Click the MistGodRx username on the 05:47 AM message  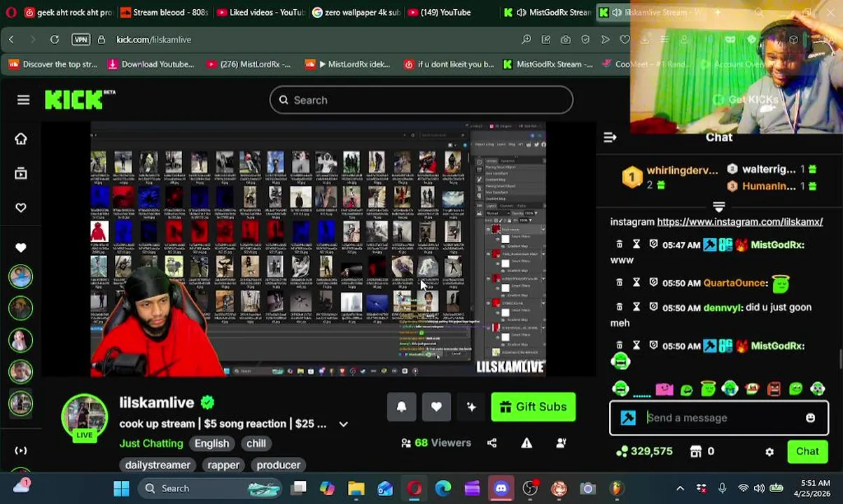pyautogui.click(x=777, y=244)
